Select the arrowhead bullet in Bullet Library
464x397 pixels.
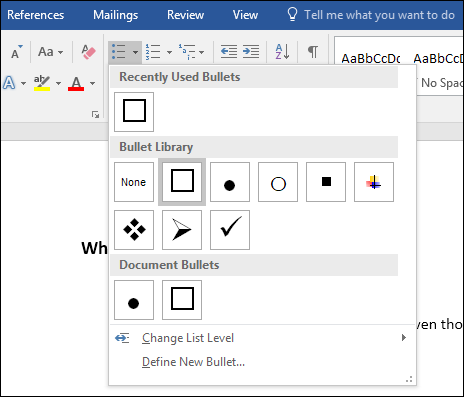(182, 230)
